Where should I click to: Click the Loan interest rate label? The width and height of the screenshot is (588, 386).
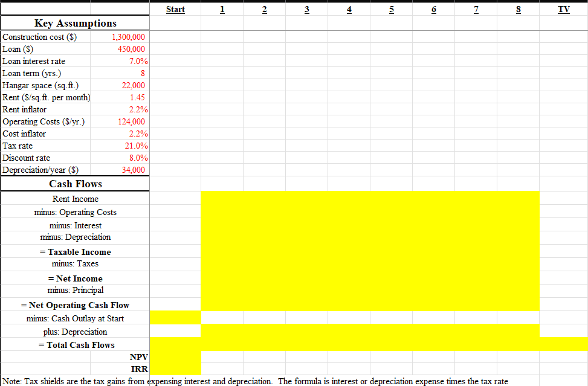[34, 61]
